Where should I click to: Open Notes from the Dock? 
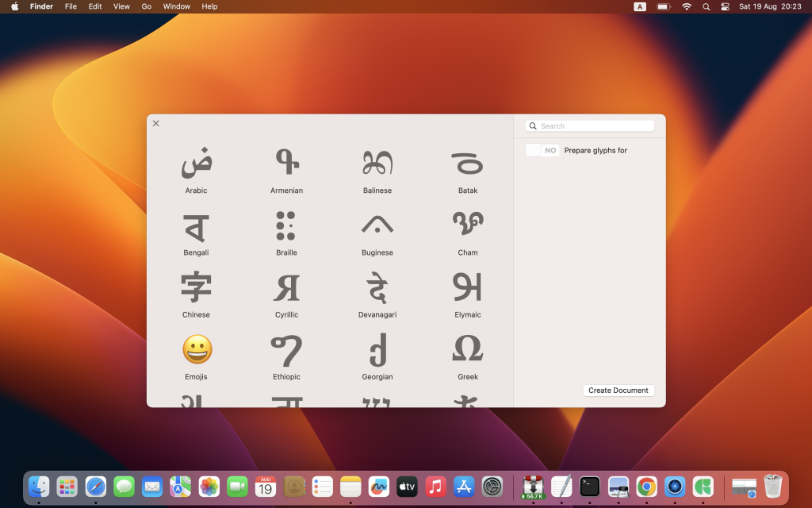[350, 487]
